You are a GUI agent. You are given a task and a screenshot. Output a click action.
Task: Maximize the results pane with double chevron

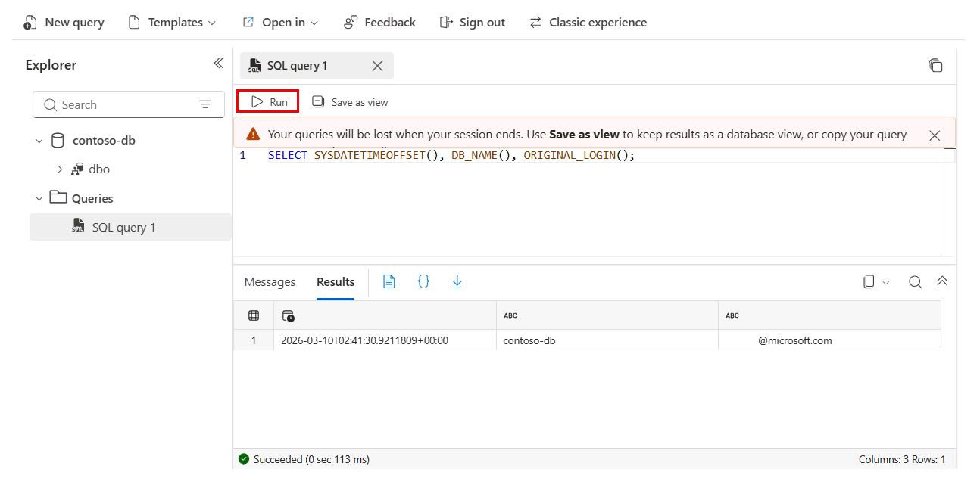point(942,281)
